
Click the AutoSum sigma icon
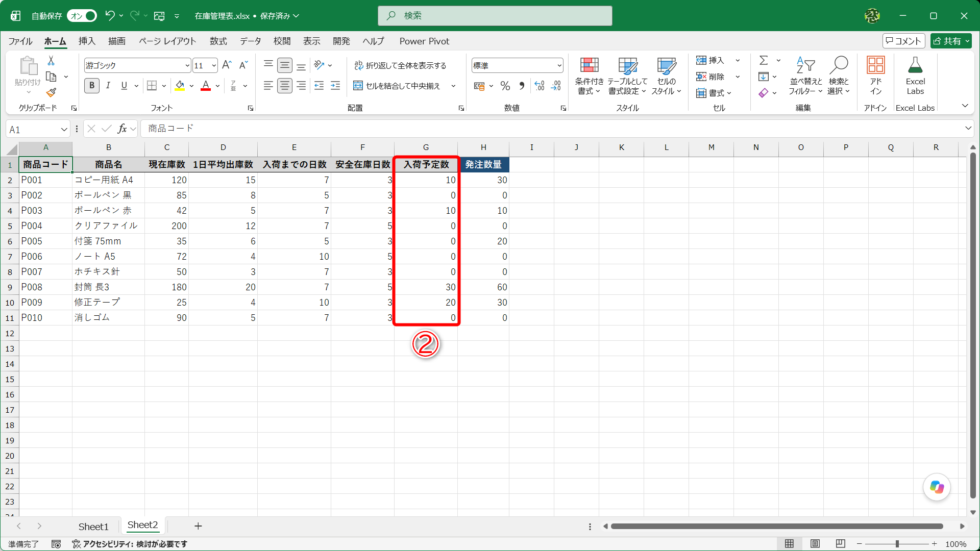tap(764, 61)
